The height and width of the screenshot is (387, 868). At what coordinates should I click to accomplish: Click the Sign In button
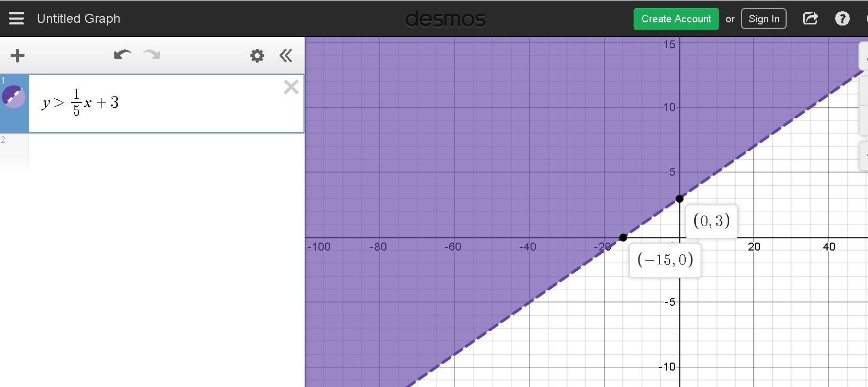point(764,19)
